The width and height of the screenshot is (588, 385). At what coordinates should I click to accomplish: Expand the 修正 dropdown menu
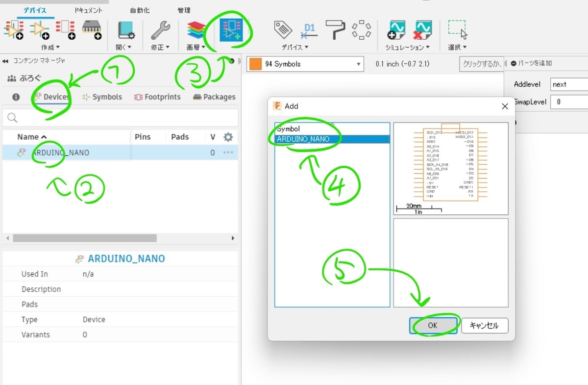coord(160,47)
